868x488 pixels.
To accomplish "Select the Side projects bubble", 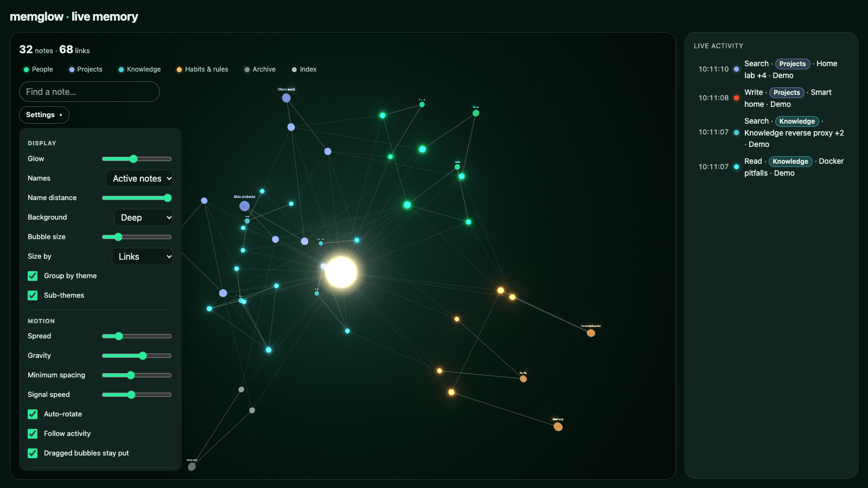I will (x=245, y=206).
